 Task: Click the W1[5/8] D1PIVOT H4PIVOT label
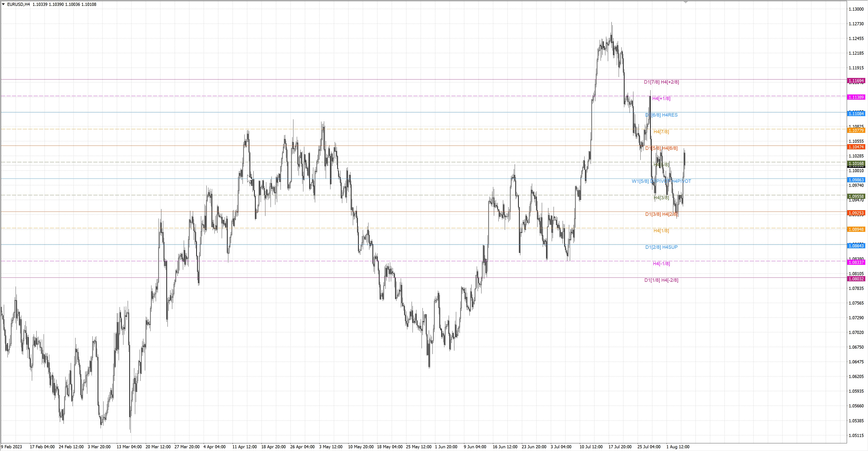click(661, 181)
